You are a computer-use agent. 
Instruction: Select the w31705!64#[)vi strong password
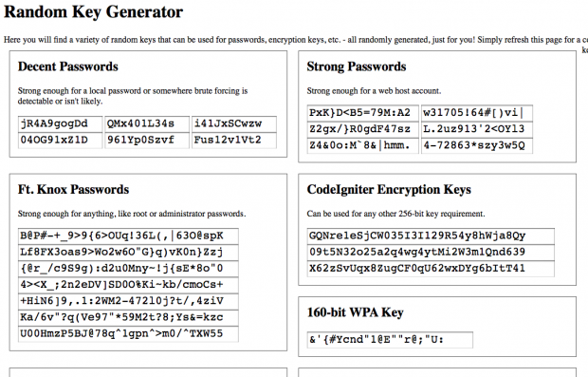point(477,113)
